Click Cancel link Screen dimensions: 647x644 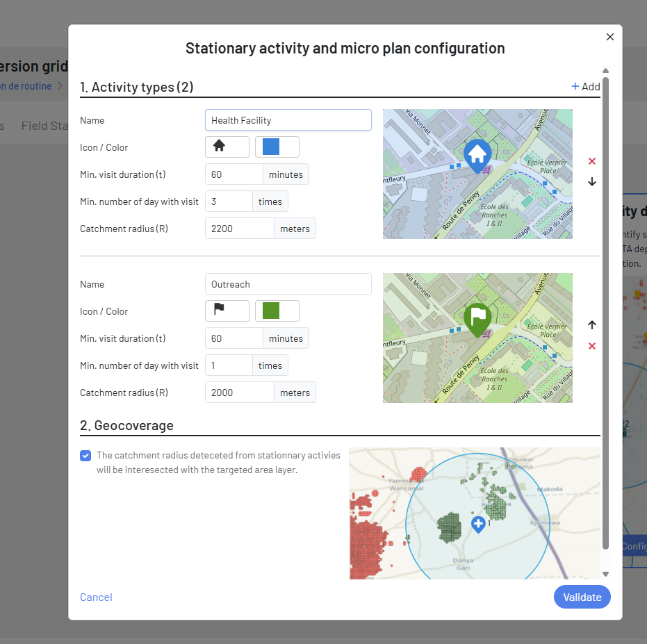[96, 597]
